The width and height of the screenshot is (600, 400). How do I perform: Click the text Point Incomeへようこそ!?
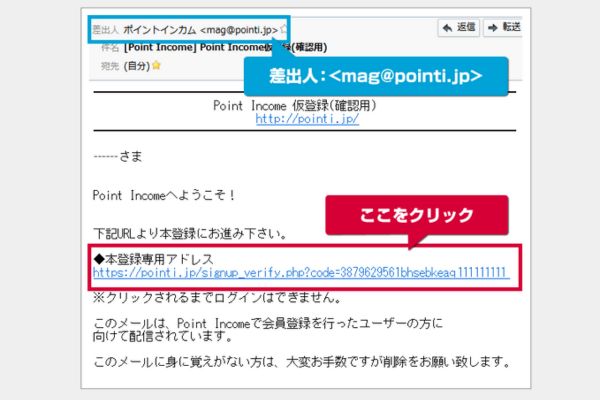tap(164, 195)
